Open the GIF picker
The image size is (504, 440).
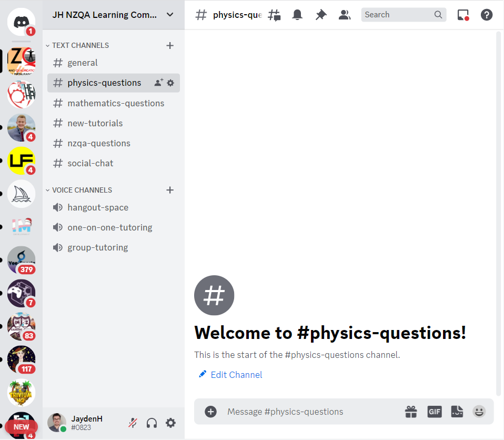click(434, 412)
